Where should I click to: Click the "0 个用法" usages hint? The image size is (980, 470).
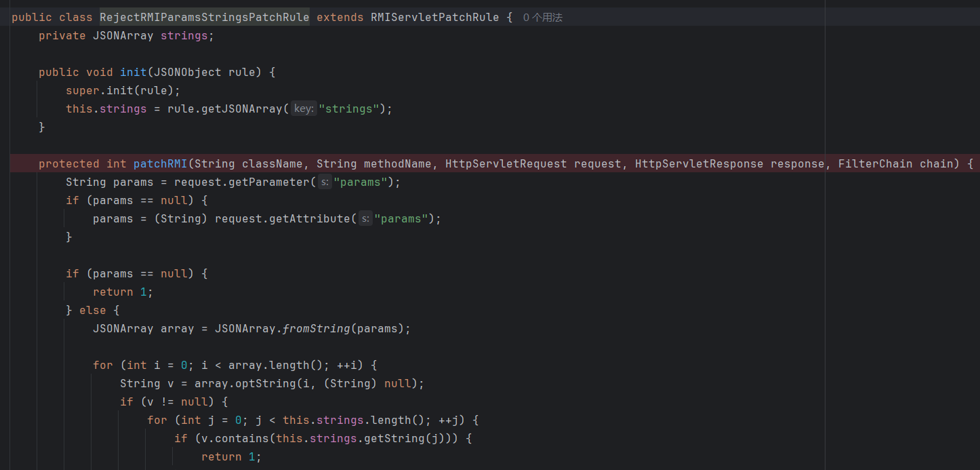pyautogui.click(x=542, y=18)
